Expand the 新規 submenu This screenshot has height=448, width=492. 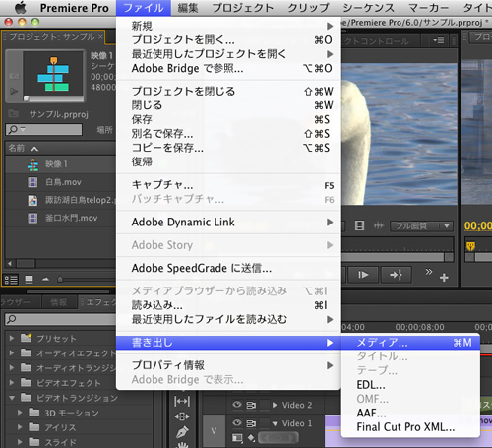(228, 26)
